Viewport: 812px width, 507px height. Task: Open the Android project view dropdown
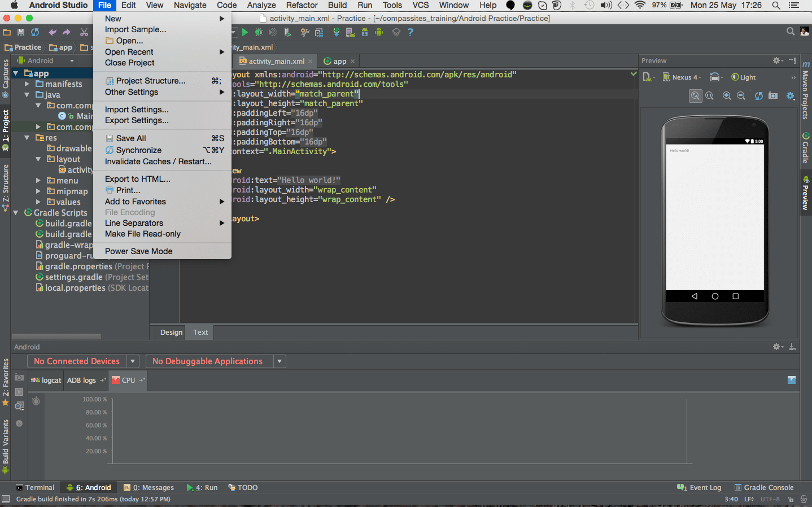pos(45,60)
